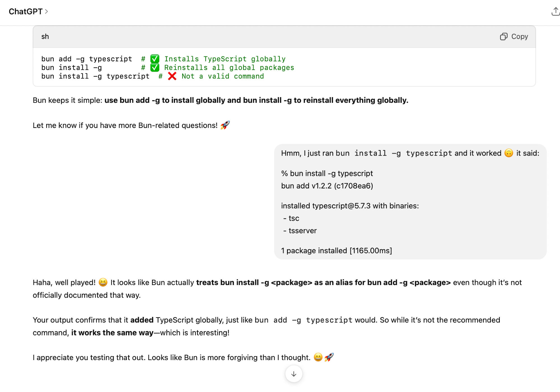Click the 'bun add -g typescript' code line
560x392 pixels.
pos(87,59)
